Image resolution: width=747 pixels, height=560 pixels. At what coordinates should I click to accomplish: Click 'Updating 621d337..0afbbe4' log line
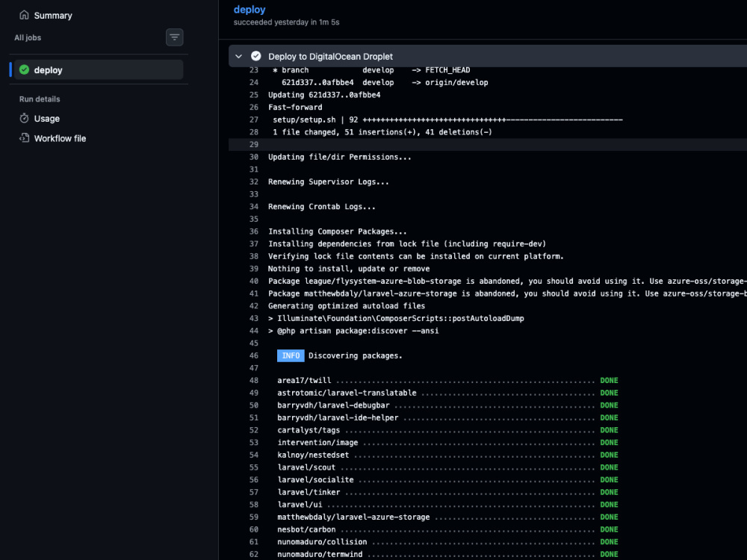pos(324,95)
